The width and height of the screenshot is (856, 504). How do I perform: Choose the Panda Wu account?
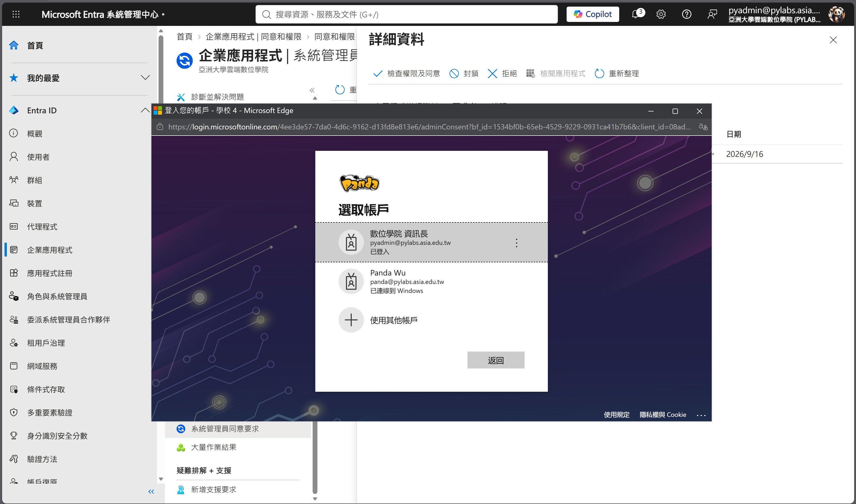tap(431, 281)
